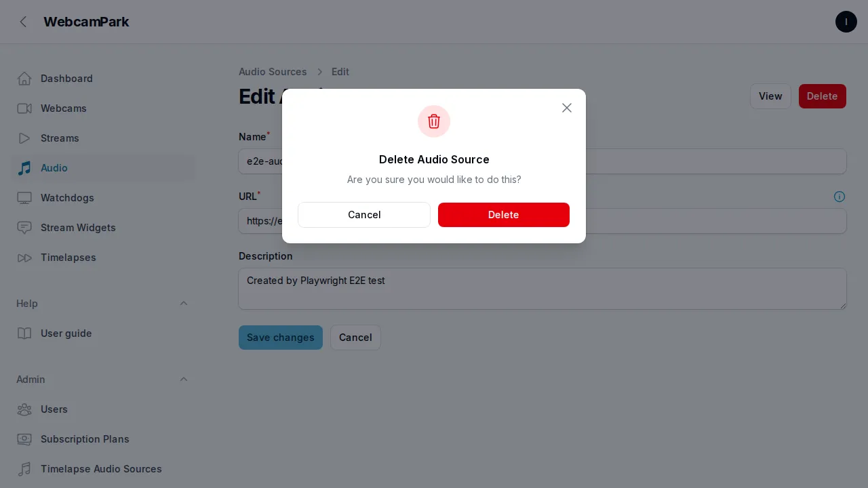
Task: Click the Delete Audio Source dialog heading
Action: 434,159
